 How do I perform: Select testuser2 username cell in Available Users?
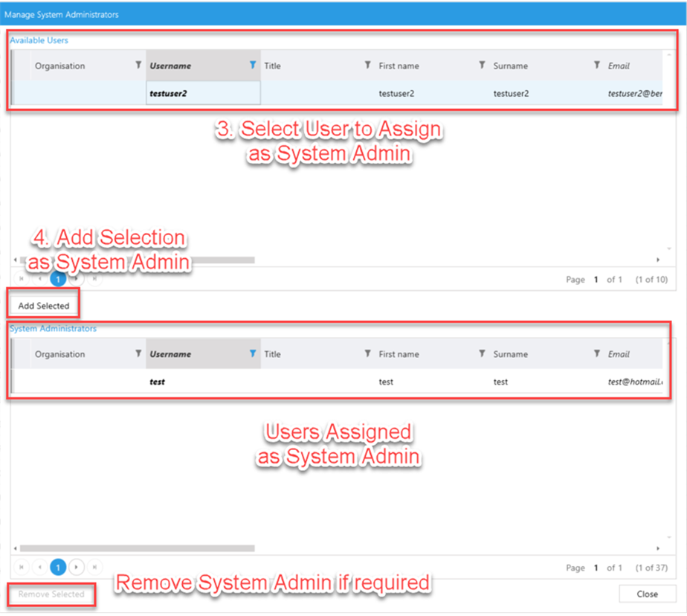coord(203,93)
